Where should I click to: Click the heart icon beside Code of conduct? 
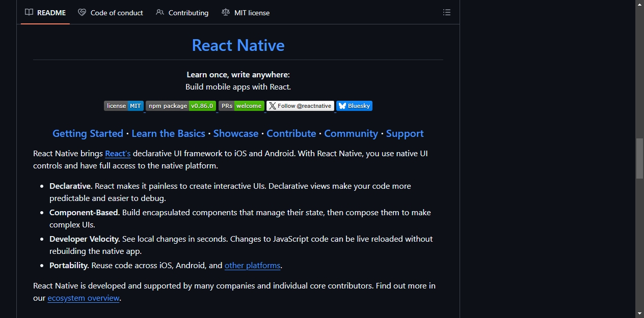(82, 12)
